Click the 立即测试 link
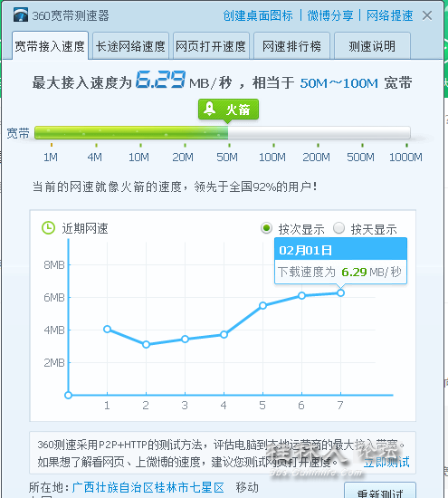Image resolution: width=448 pixels, height=498 pixels. coord(386,462)
